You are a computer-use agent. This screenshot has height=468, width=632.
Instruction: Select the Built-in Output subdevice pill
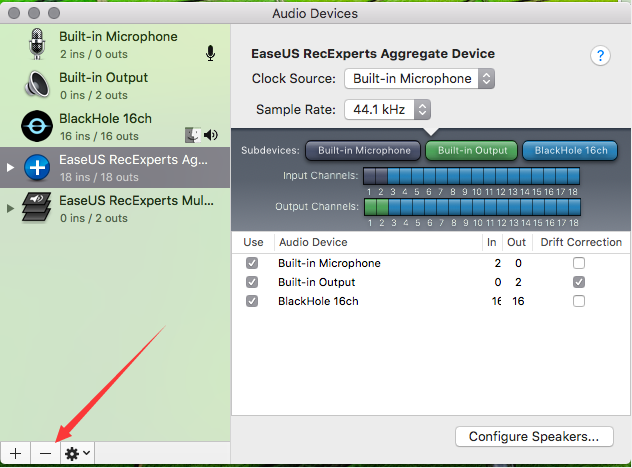[472, 151]
